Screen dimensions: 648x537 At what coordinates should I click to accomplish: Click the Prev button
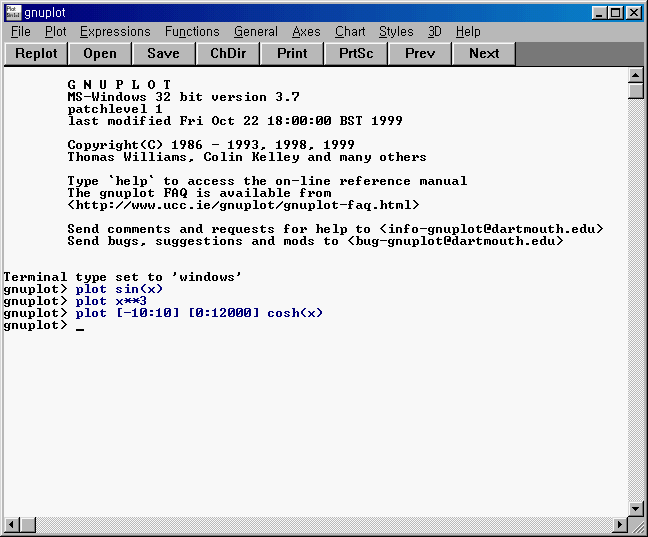(420, 54)
